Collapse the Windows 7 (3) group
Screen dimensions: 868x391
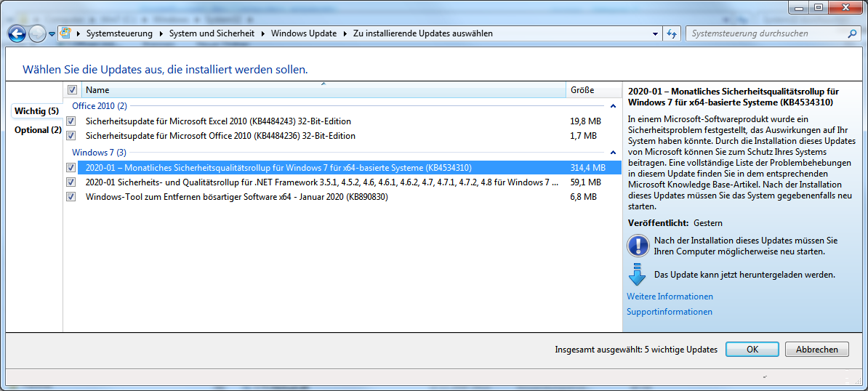tap(612, 152)
